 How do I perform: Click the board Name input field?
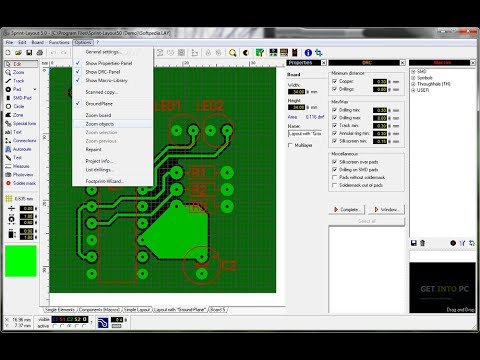[305, 133]
